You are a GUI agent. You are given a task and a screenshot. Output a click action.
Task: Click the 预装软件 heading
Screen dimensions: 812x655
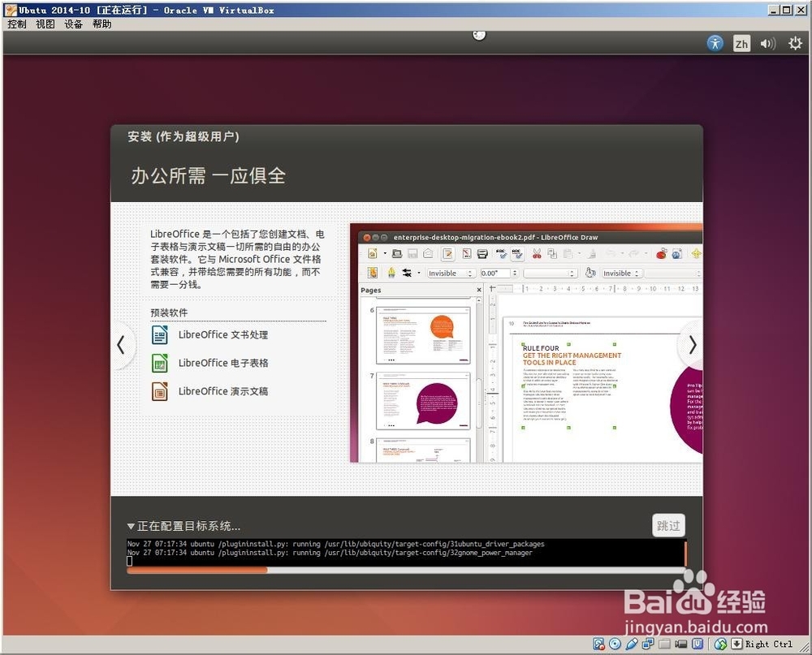tap(169, 312)
